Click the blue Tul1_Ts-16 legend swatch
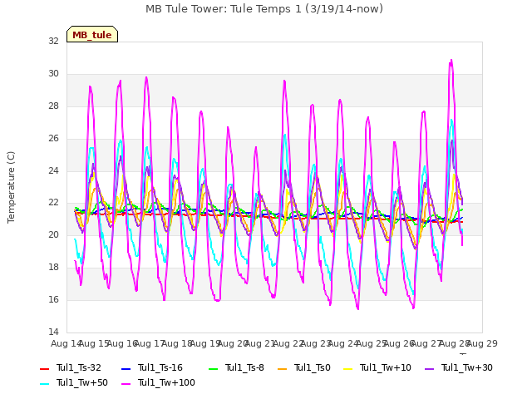The image size is (532, 399). point(126,368)
